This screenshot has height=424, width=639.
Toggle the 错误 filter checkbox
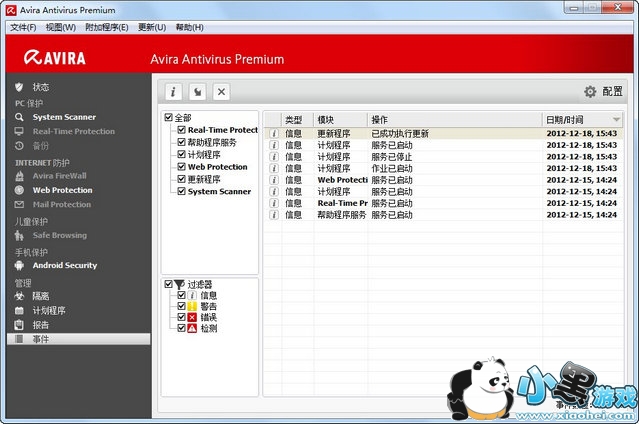(x=181, y=317)
